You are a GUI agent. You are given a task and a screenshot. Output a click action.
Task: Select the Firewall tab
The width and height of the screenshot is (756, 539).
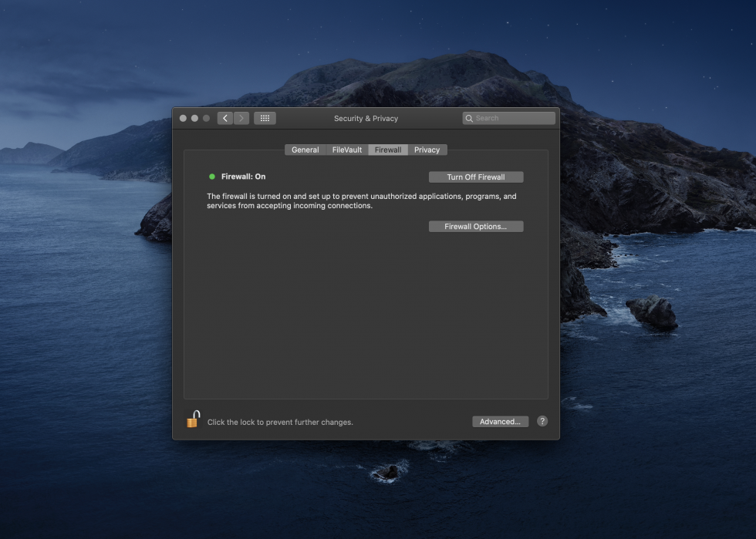coord(388,150)
